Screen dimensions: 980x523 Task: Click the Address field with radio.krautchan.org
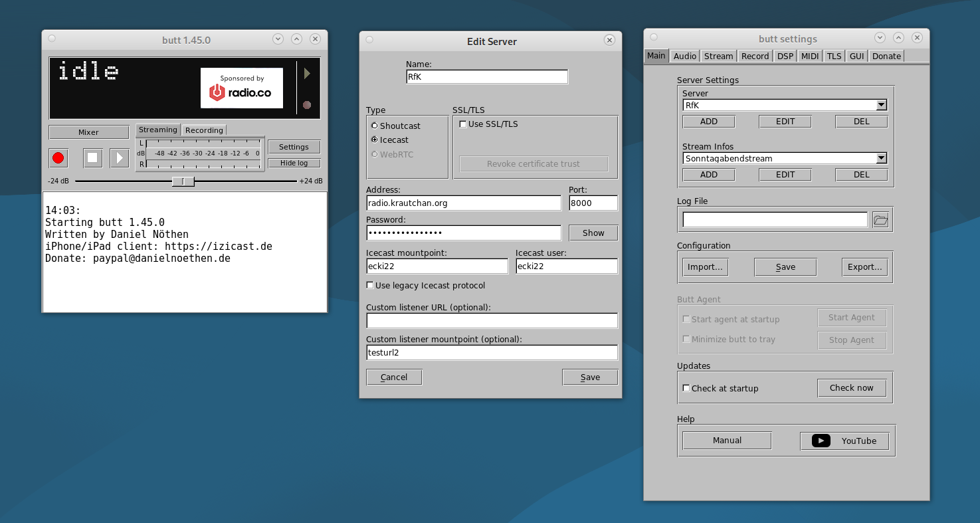click(463, 203)
